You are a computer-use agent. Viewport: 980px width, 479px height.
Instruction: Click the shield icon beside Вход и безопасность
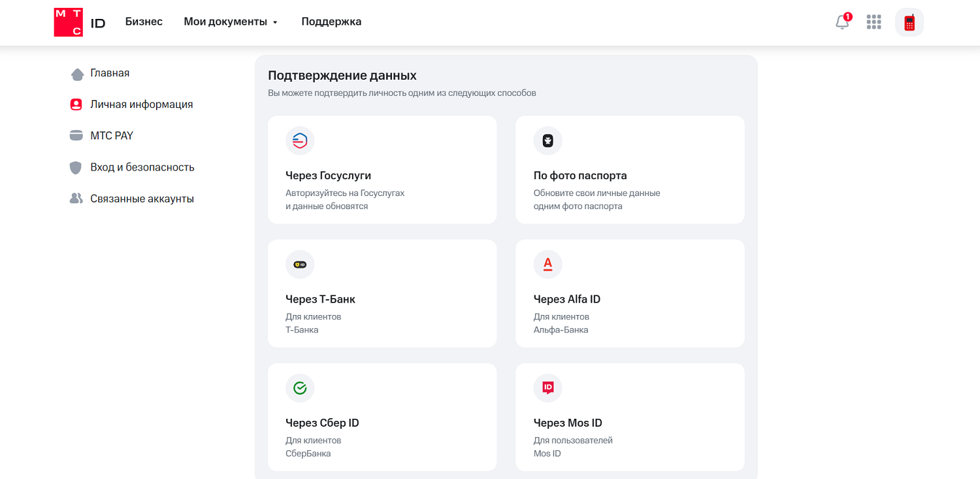point(76,168)
